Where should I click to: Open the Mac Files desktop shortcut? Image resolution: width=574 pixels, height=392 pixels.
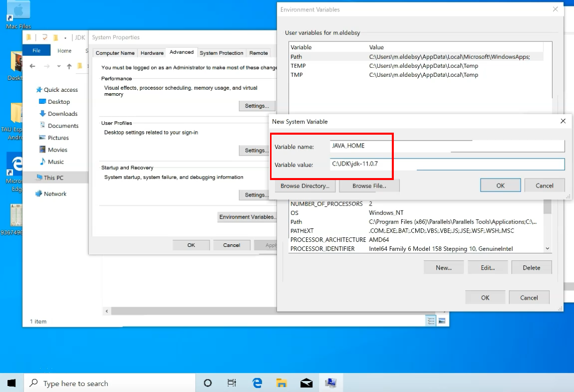click(x=17, y=15)
